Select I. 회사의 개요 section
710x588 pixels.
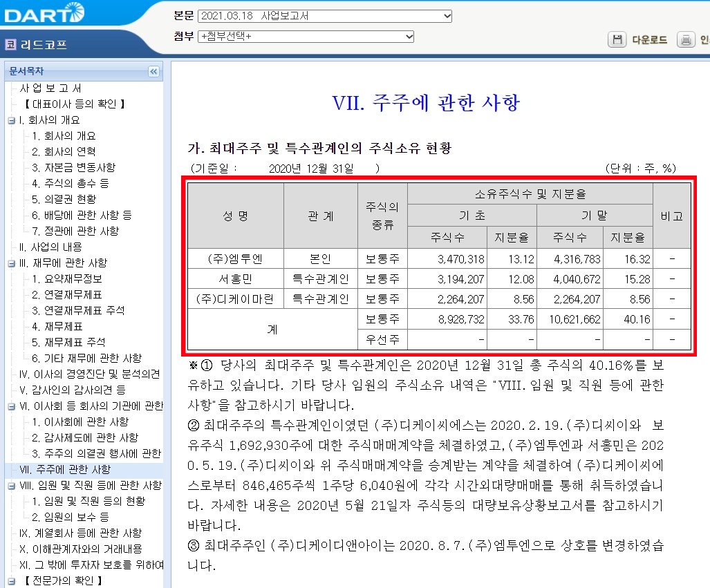tap(49, 120)
